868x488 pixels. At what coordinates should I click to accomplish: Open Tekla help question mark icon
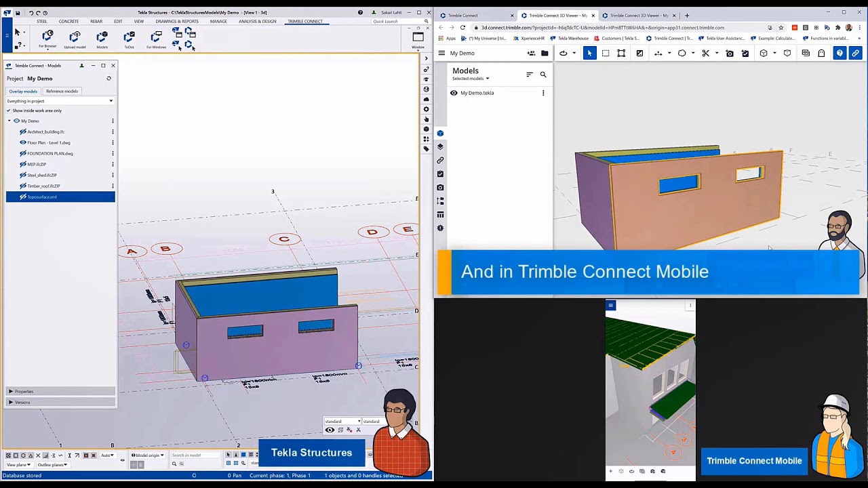tap(360, 12)
